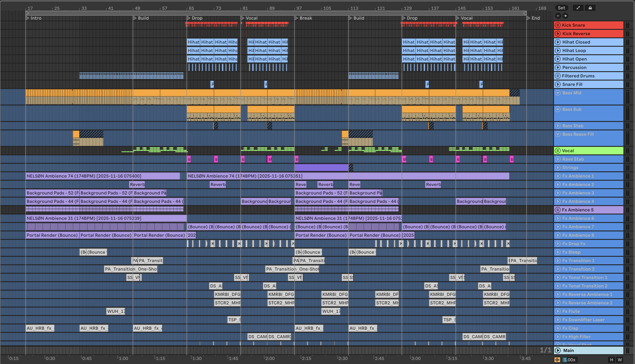
Task: Collapse the Bass Mid track
Action: point(558,93)
